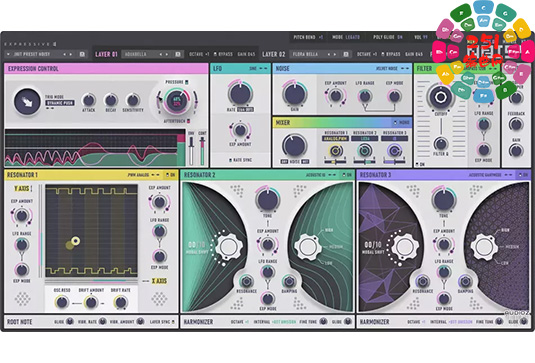535x363 pixels.
Task: Adjust the Decay knob in Expression Control
Action: click(x=111, y=100)
